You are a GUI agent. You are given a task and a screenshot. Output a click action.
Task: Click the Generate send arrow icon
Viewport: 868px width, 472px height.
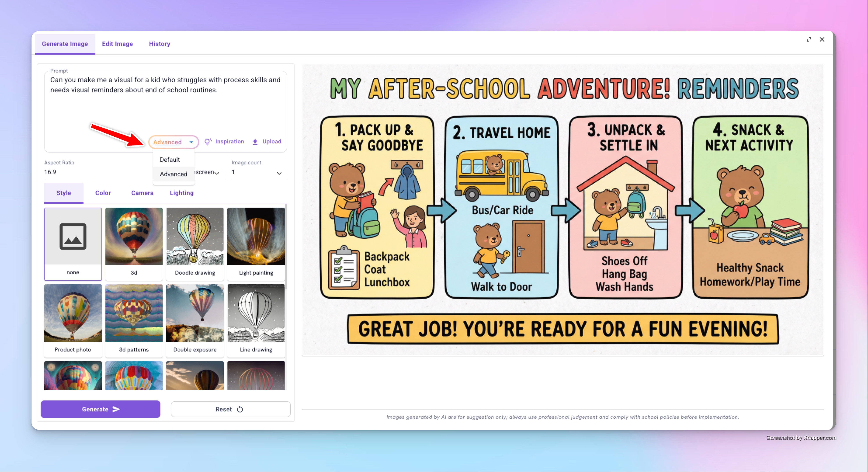click(x=116, y=409)
